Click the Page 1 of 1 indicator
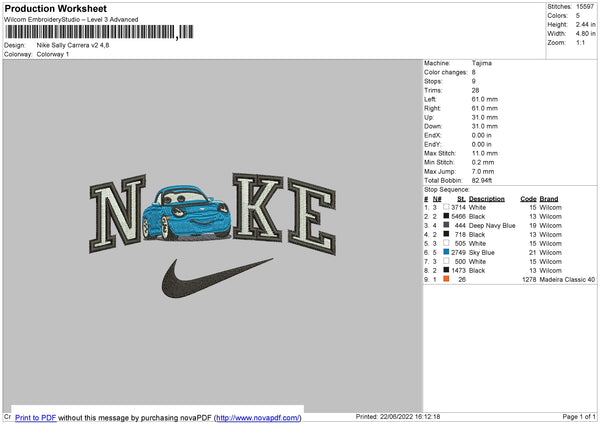This screenshot has height=424, width=600. (x=579, y=416)
